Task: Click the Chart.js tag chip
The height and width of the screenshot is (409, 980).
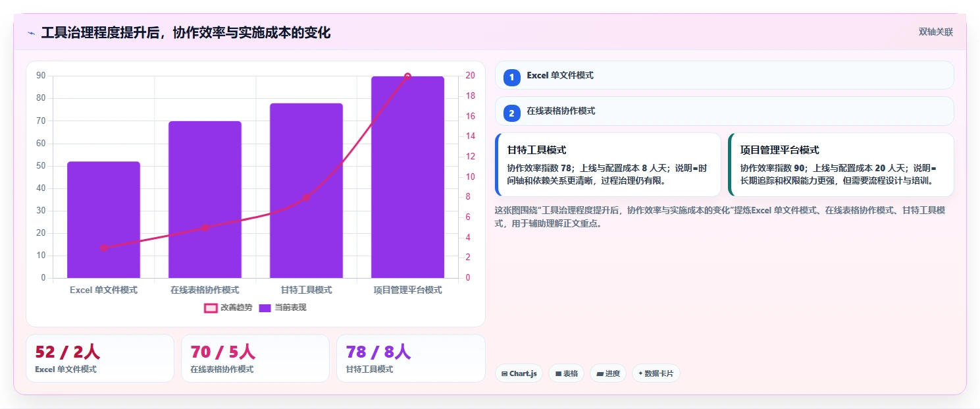Action: 519,373
